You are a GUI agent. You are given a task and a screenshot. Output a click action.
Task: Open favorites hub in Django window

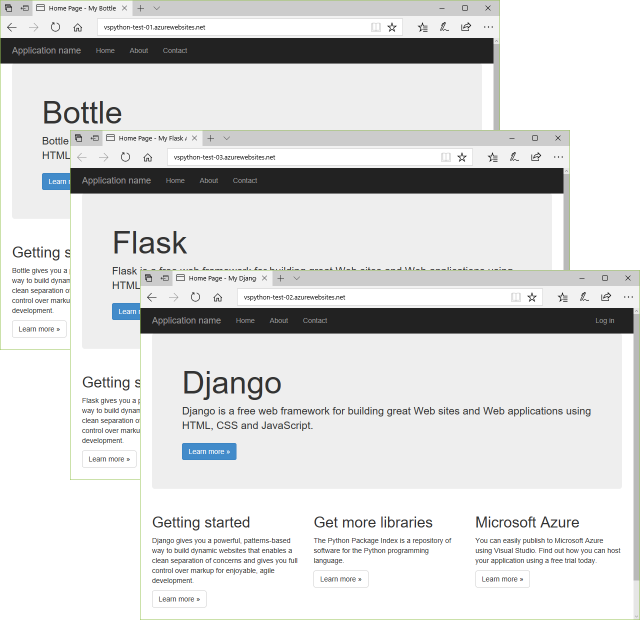click(563, 297)
